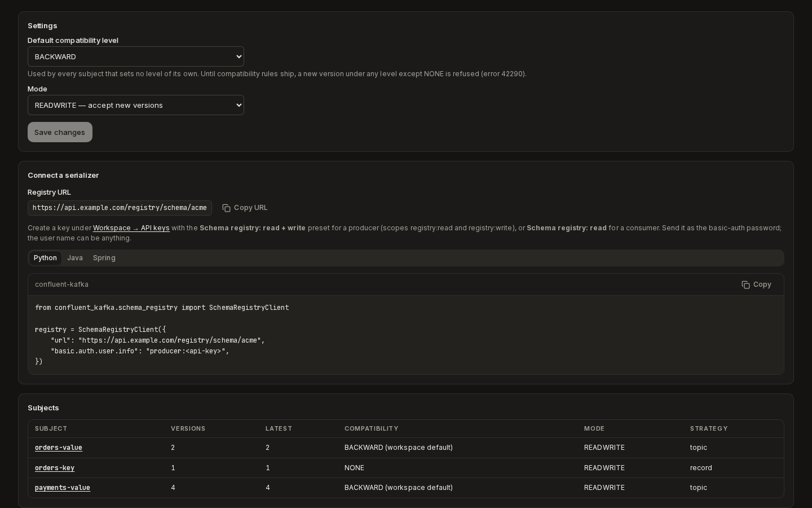Screen dimensions: 812x508
Task: Click the Copy icon above the code snippet
Action: [x=745, y=285]
